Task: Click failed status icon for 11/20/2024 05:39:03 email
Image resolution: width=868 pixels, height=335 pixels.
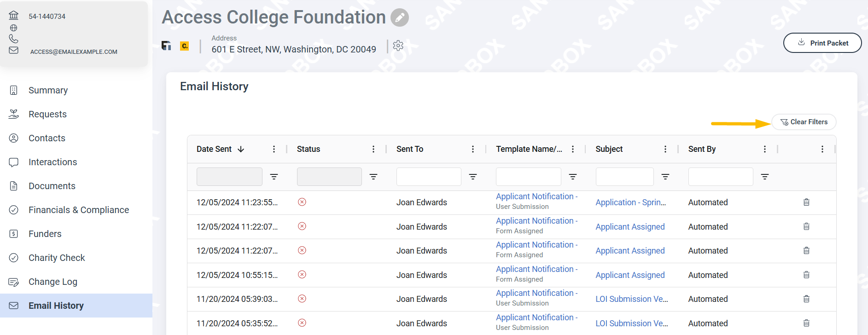Action: pos(302,299)
